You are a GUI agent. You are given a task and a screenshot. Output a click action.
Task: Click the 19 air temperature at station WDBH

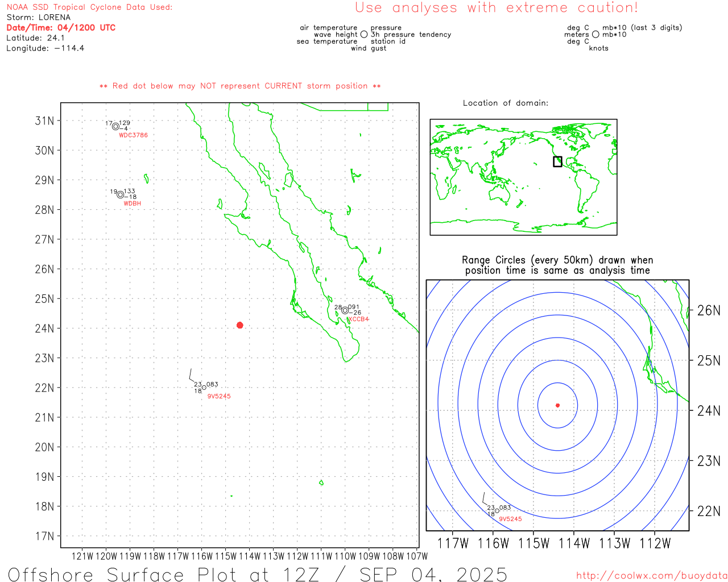[x=114, y=192]
